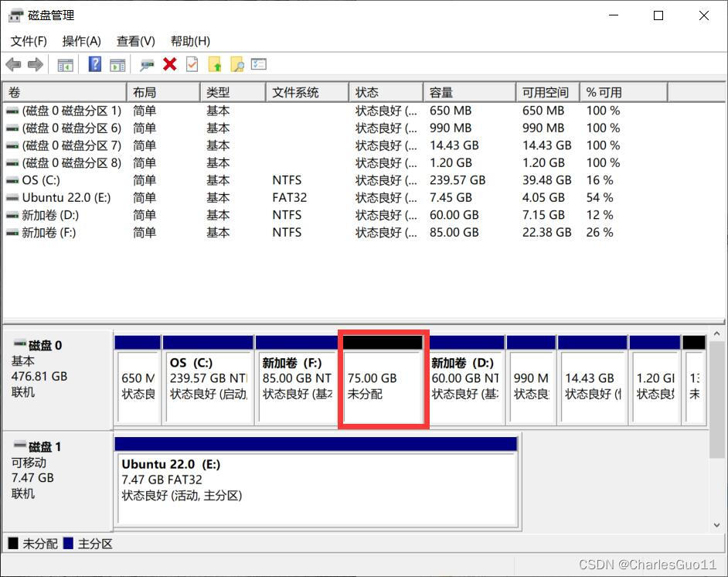Click the disk view scrollbar down arrow
728x577 pixels.
pos(717,525)
